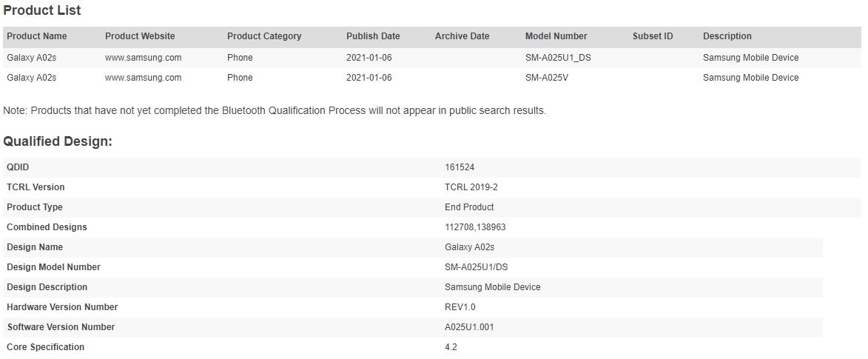The height and width of the screenshot is (359, 868).
Task: Click the Product Website column header
Action: tap(140, 36)
